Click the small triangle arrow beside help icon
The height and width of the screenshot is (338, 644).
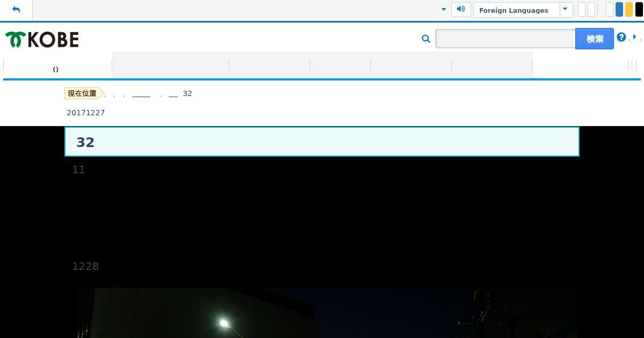[x=635, y=37]
